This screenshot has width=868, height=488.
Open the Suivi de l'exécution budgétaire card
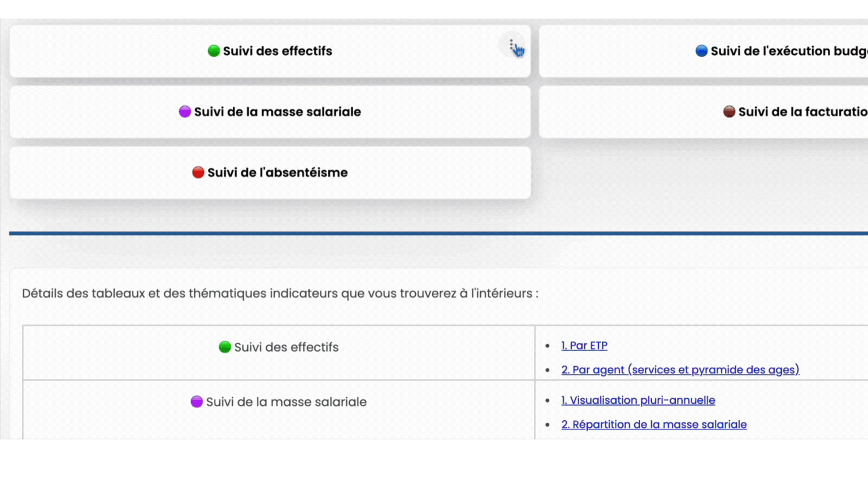(704, 51)
